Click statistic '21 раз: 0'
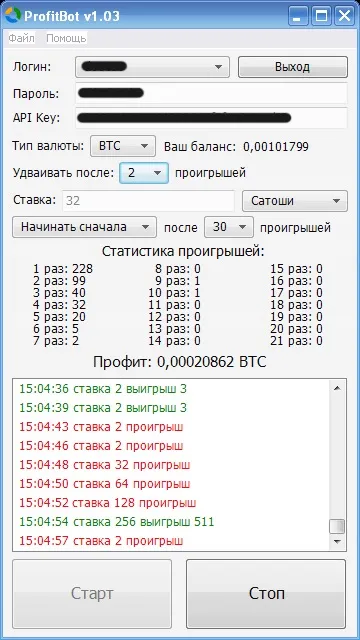 tap(296, 341)
